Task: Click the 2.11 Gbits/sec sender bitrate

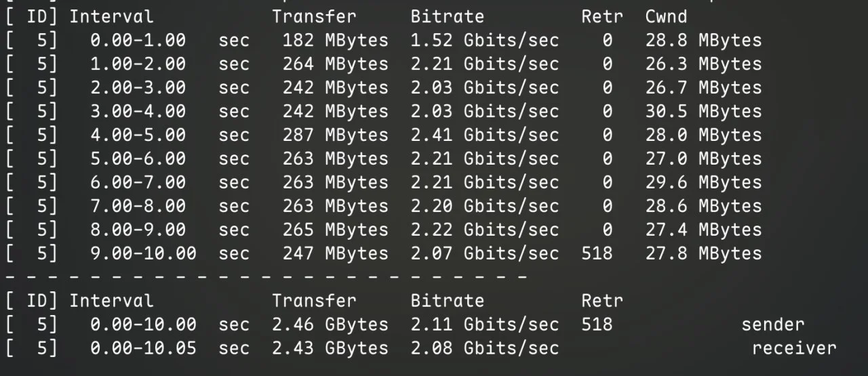Action: coord(484,325)
